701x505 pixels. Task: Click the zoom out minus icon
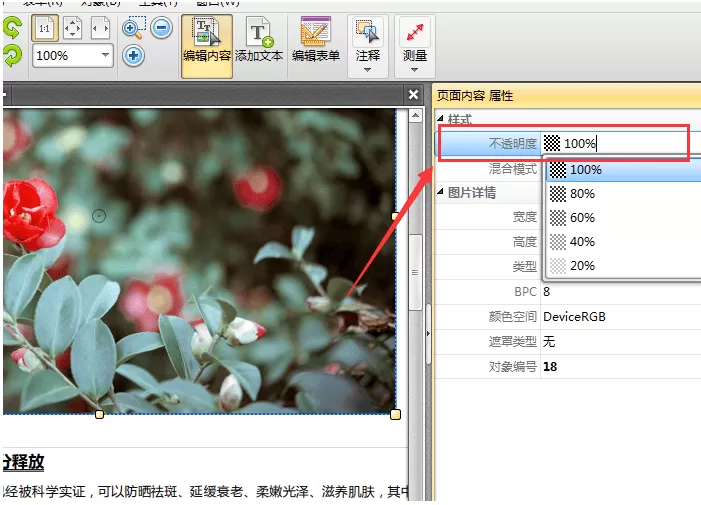[161, 28]
